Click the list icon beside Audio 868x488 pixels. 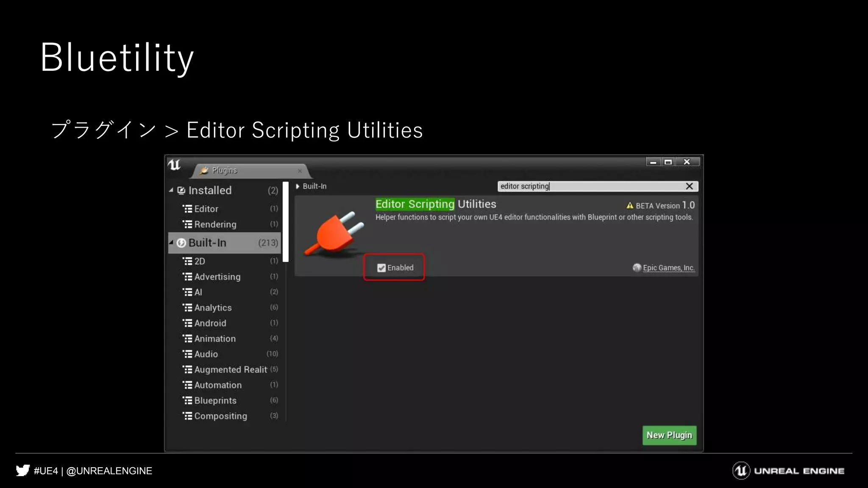coord(187,354)
